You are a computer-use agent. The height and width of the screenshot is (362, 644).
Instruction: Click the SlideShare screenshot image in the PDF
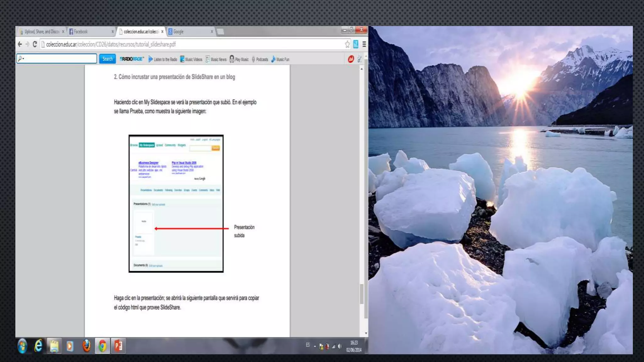(x=176, y=203)
